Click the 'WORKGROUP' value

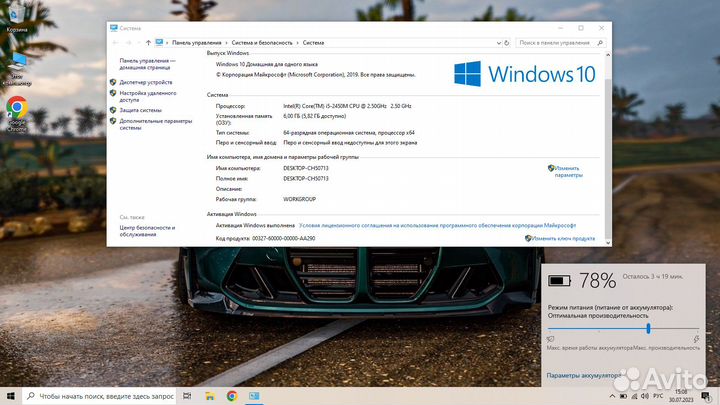coord(299,199)
